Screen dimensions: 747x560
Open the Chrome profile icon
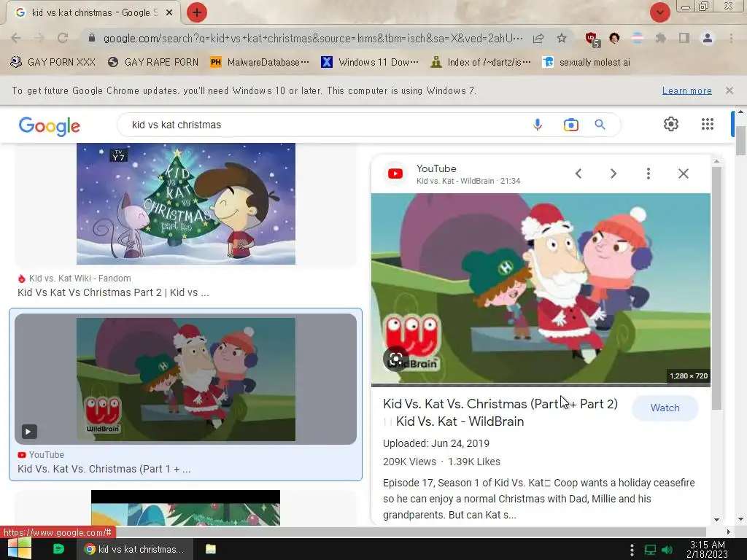point(708,38)
